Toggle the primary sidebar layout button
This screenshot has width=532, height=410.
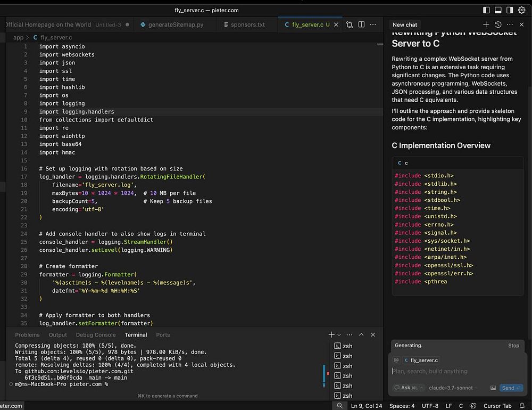[x=486, y=10]
